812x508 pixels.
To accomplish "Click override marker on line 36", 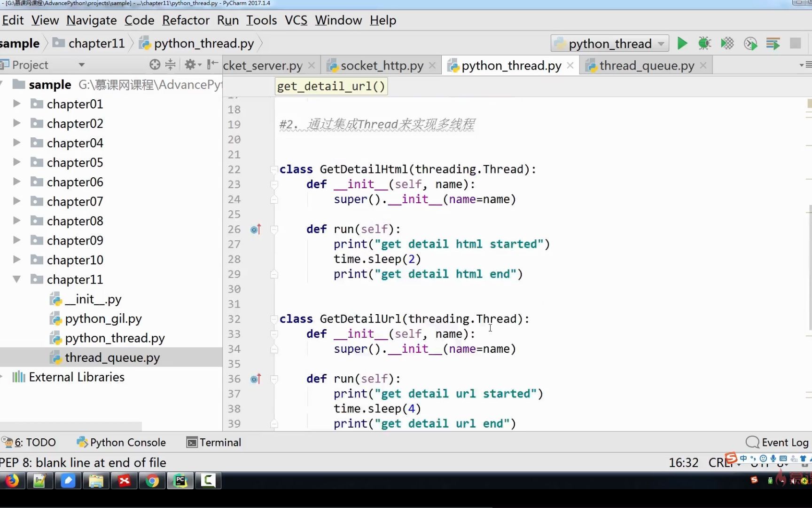I will click(256, 379).
